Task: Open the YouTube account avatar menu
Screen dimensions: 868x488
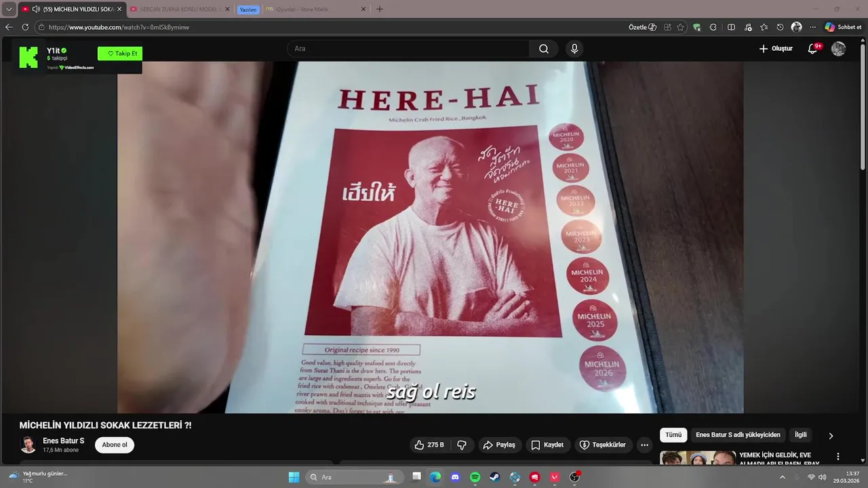Action: pyautogui.click(x=839, y=49)
